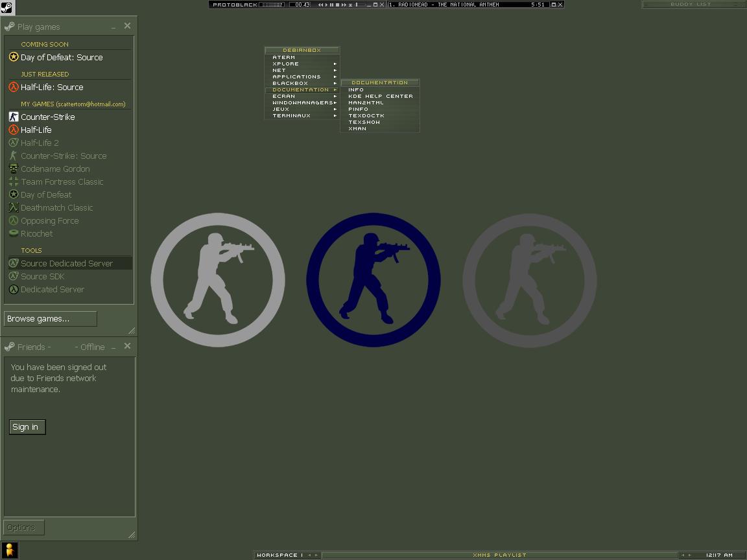Adjust the XMMS volume slider
The image size is (747, 560).
click(x=361, y=5)
